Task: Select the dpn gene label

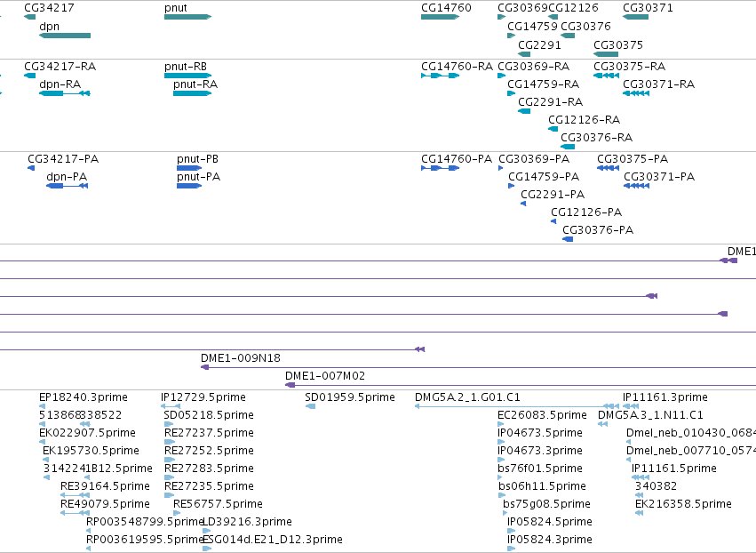Action: pyautogui.click(x=49, y=27)
